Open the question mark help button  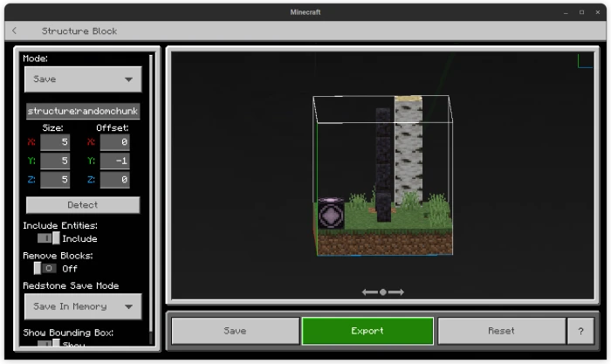pyautogui.click(x=580, y=331)
